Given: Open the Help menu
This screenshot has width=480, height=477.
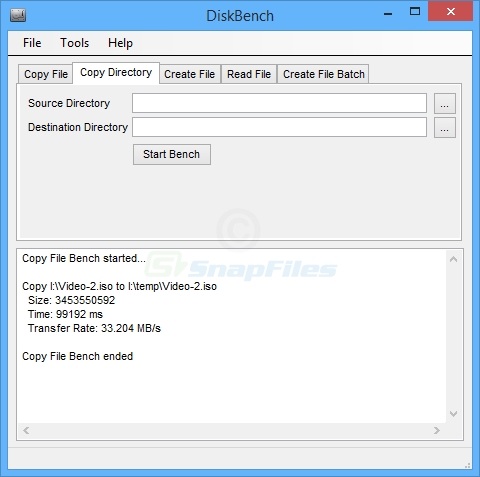Looking at the screenshot, I should pyautogui.click(x=120, y=43).
